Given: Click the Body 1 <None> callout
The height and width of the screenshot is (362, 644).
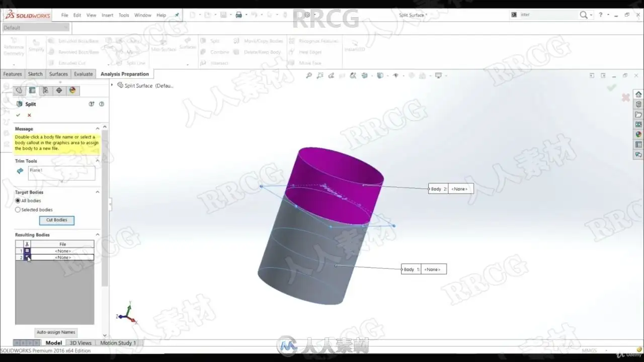Looking at the screenshot, I should 424,269.
